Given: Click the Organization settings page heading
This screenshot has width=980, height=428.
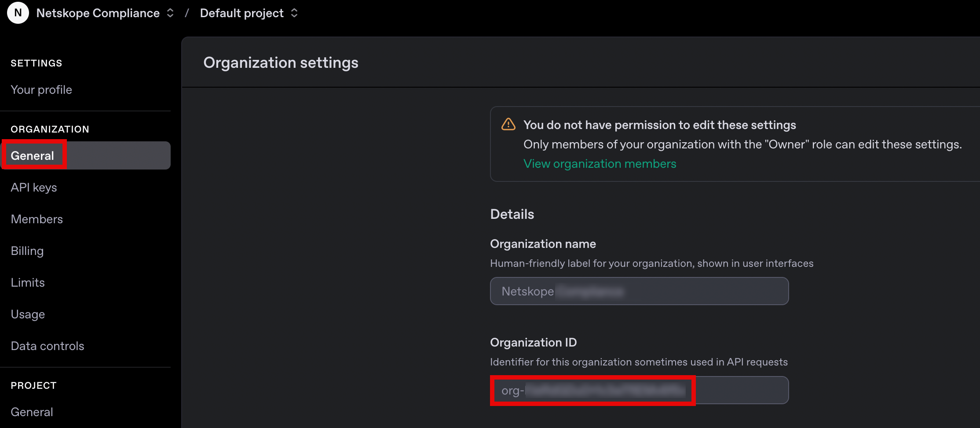Looking at the screenshot, I should coord(281,63).
